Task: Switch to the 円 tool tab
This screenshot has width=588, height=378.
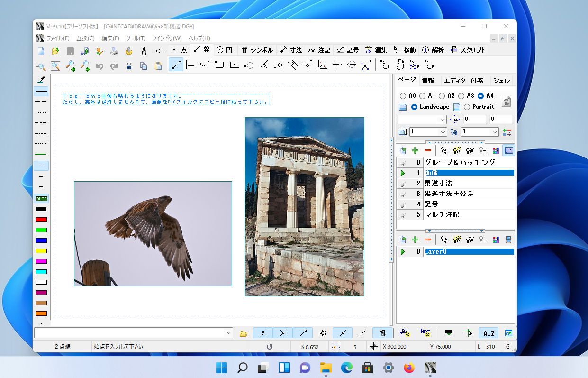Action: point(225,50)
